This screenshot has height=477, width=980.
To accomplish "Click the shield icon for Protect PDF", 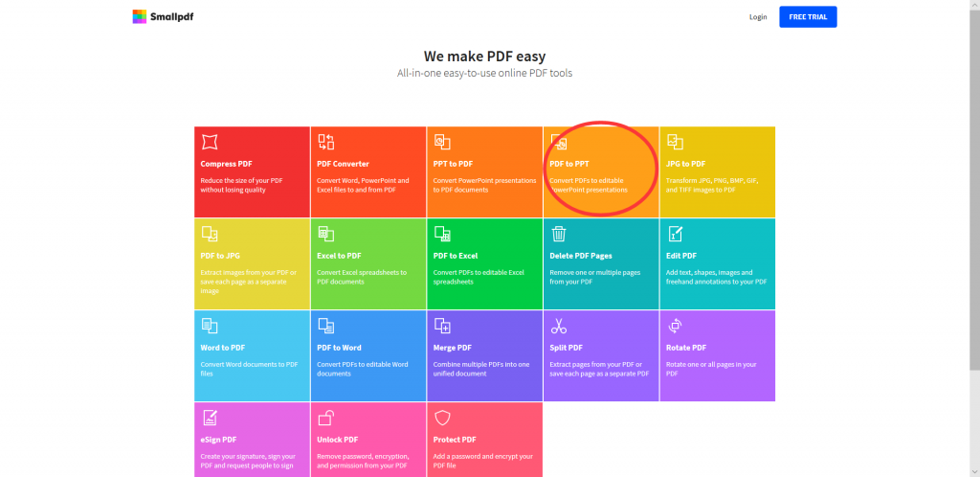I will [x=442, y=418].
